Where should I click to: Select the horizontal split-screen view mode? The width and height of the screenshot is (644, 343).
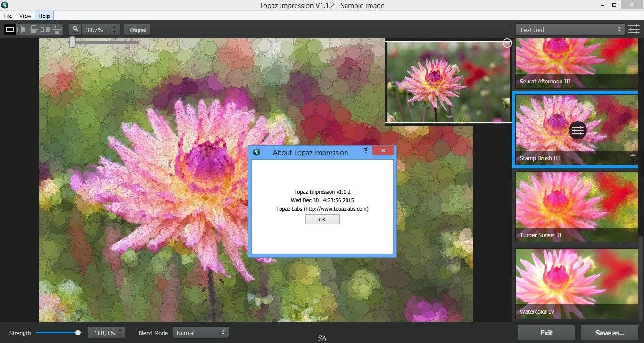[x=33, y=30]
